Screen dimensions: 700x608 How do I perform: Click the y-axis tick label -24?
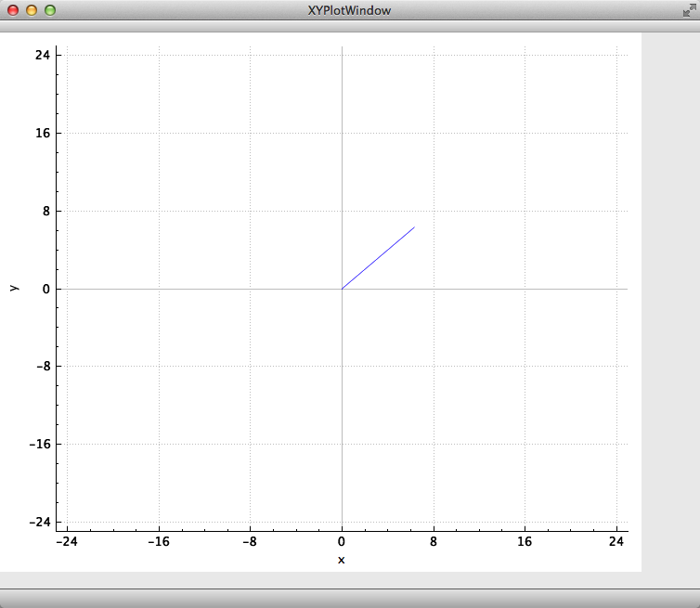(x=40, y=522)
